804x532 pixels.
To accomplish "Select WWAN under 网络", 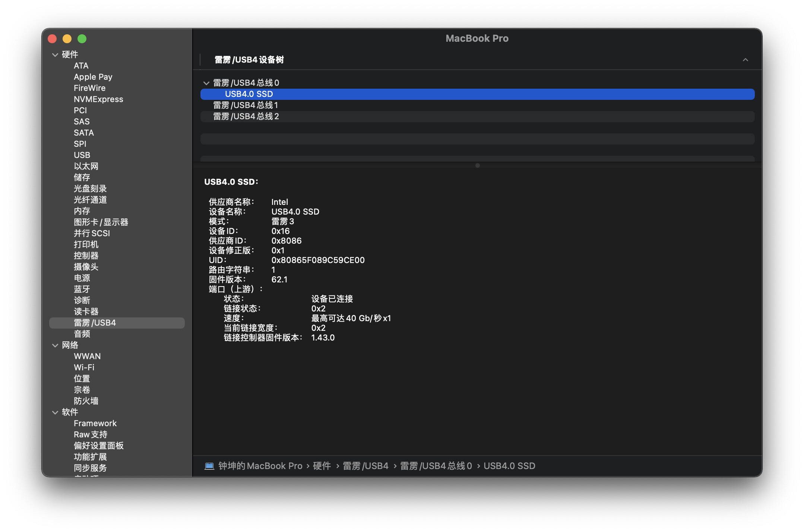I will pyautogui.click(x=87, y=357).
